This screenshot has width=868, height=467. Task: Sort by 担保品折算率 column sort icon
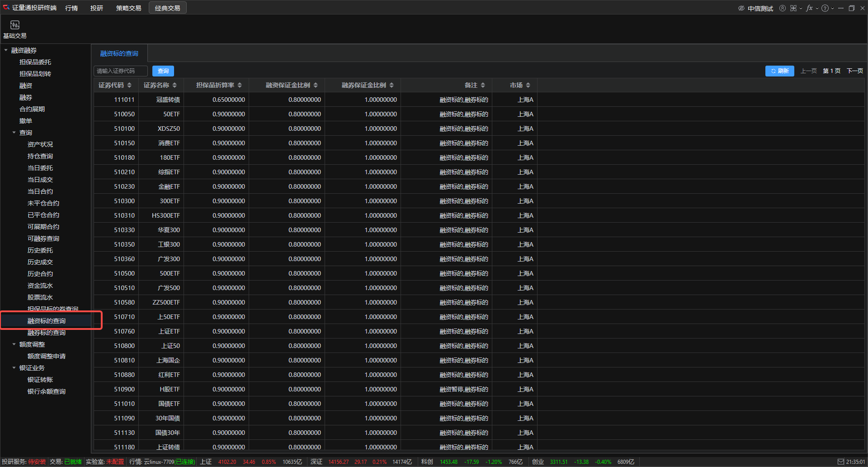pyautogui.click(x=240, y=85)
